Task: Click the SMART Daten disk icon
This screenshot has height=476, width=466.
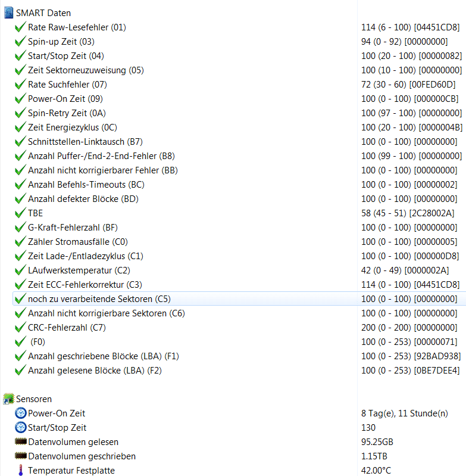Action: click(9, 13)
